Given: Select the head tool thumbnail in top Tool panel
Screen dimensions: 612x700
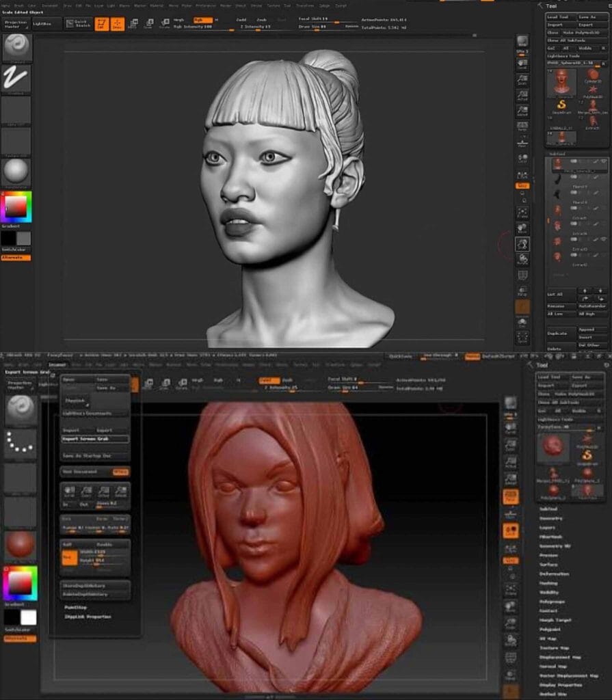Looking at the screenshot, I should point(561,83).
